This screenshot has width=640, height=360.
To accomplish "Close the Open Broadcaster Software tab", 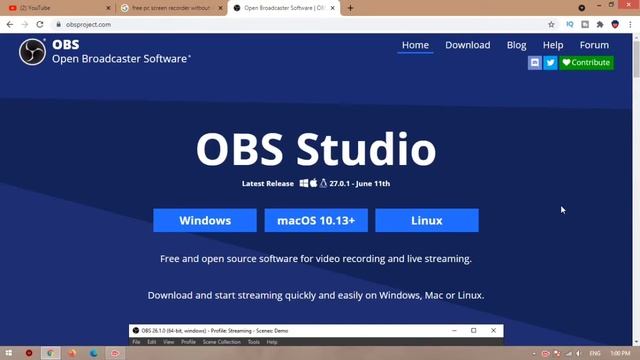I will (333, 8).
